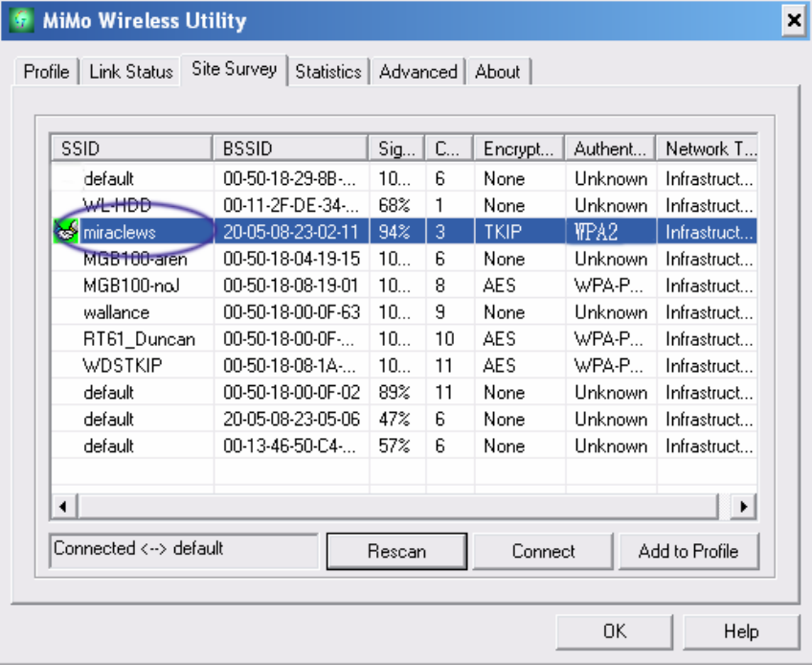Click the Connect button
The image size is (812, 665).
click(x=543, y=551)
